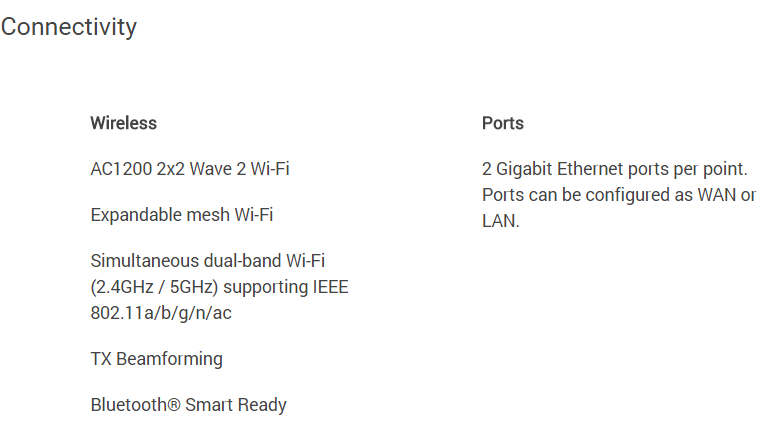
Task: Click the word Gigabit under Ports
Action: (x=524, y=169)
